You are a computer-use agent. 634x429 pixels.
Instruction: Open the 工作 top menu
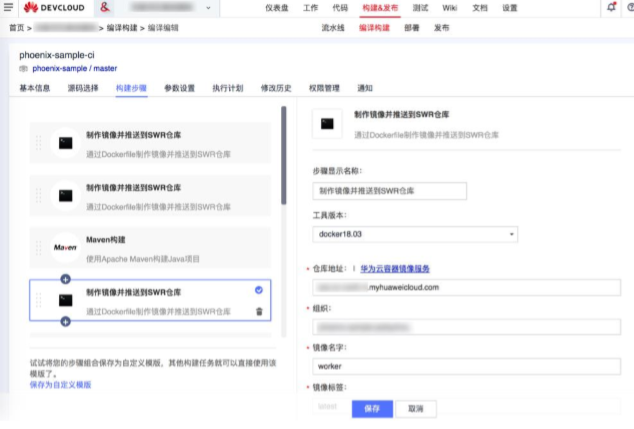[311, 8]
